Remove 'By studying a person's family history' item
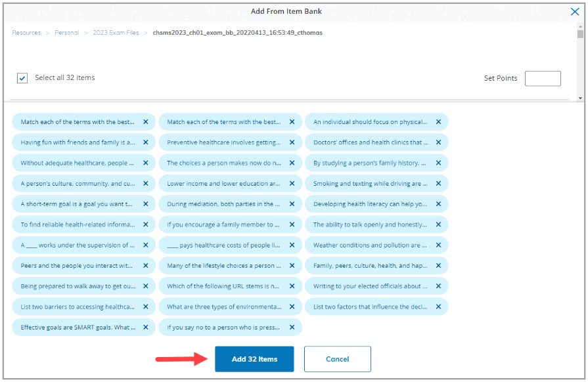Screen dimensions: 588x382 pos(438,163)
